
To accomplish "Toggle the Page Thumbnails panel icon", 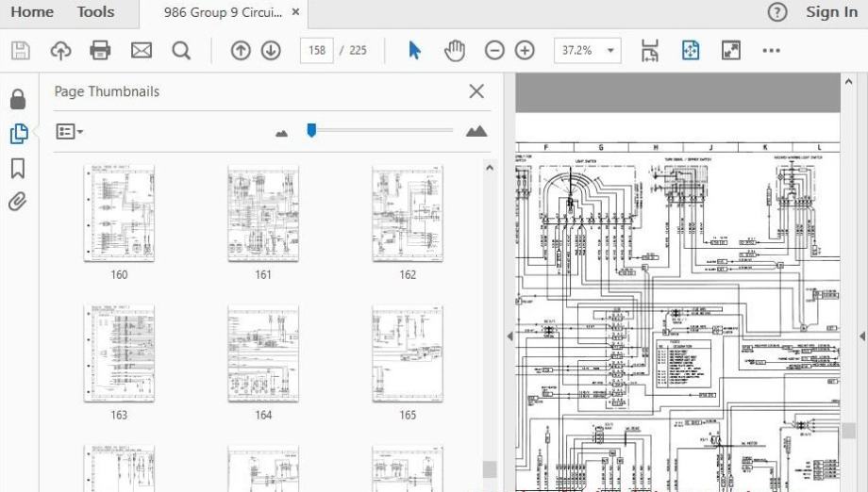I will point(18,134).
